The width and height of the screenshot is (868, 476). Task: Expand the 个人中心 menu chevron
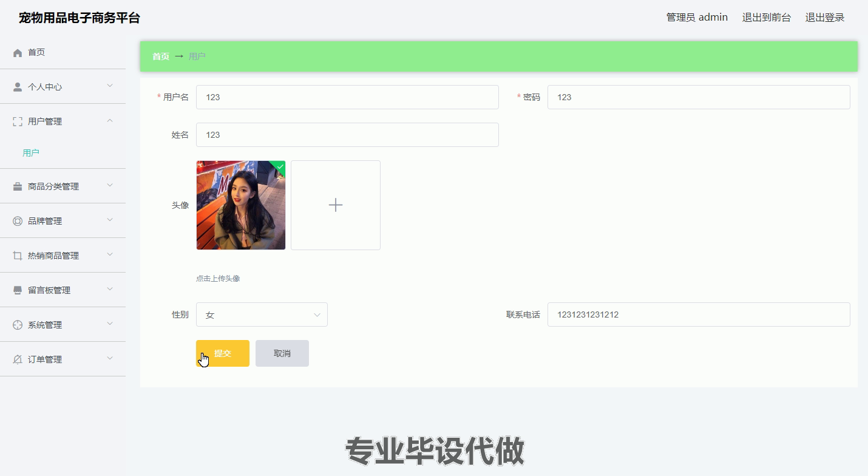110,86
